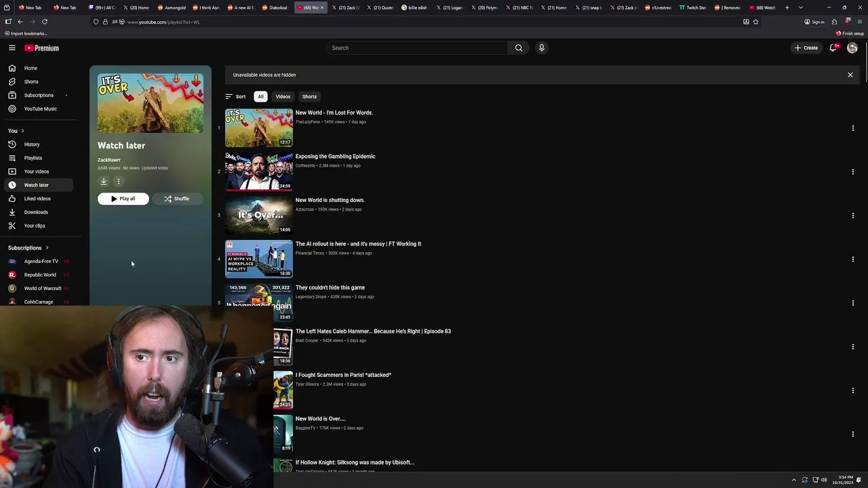868x488 pixels.
Task: Click the Create button
Action: click(807, 48)
